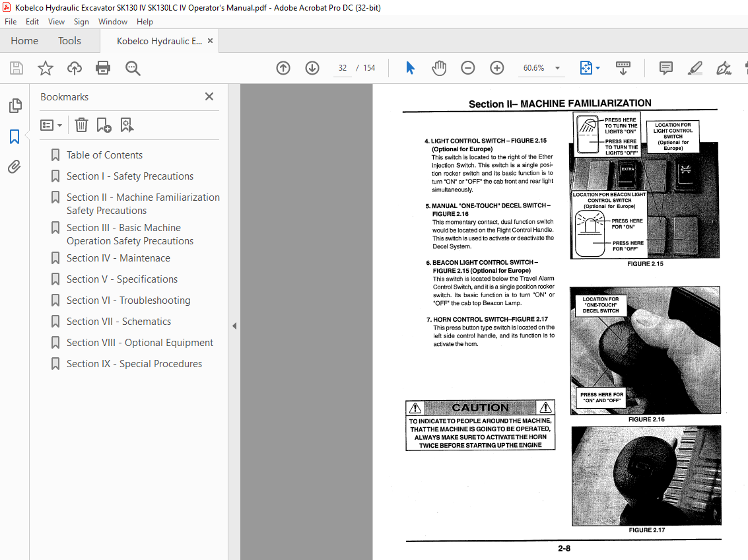Screen dimensions: 748x560
Task: Switch to the Home tab
Action: tap(24, 41)
